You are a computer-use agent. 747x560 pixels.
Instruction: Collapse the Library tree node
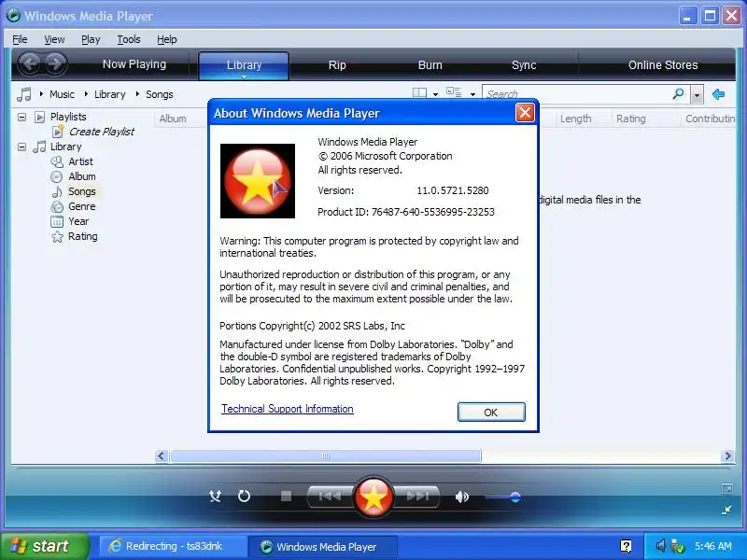[21, 147]
